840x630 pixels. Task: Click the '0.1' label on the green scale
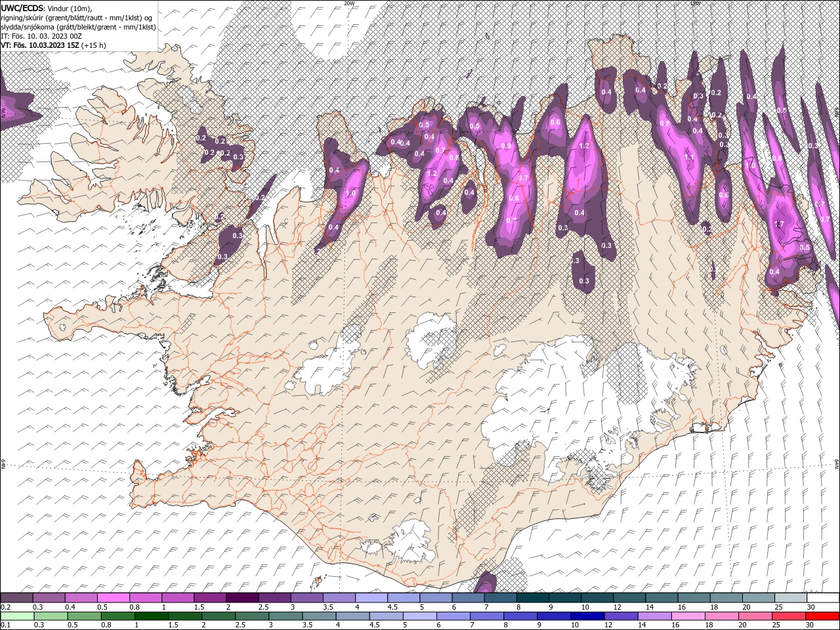tap(5, 625)
